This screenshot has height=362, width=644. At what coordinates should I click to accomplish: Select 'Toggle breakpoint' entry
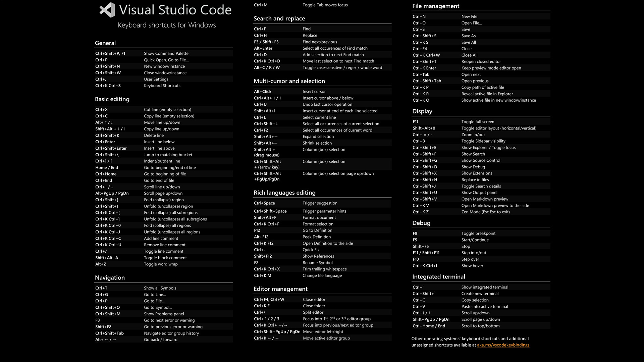(x=478, y=234)
